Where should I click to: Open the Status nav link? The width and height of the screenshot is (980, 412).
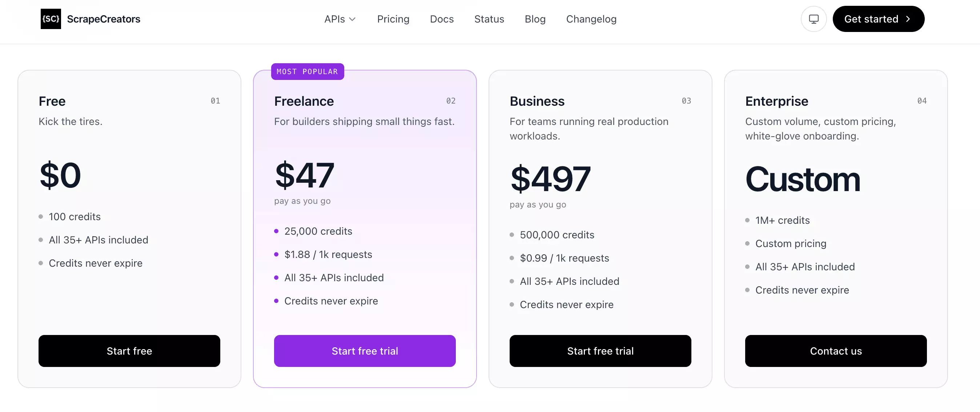(489, 19)
